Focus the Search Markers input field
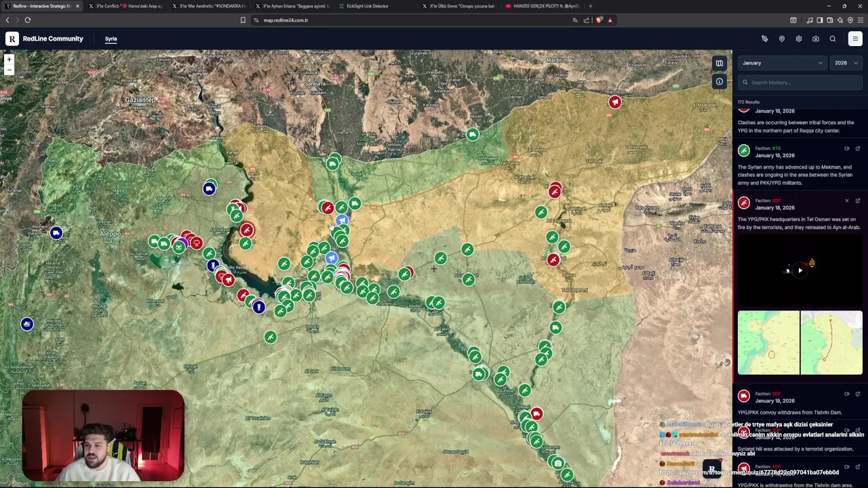This screenshot has height=488, width=868. tap(800, 83)
